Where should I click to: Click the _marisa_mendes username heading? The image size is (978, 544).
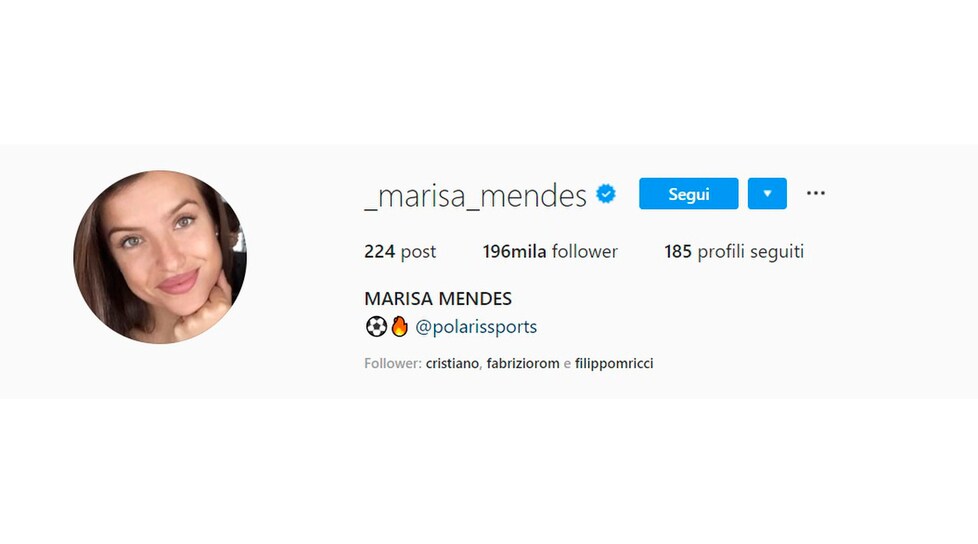(475, 195)
